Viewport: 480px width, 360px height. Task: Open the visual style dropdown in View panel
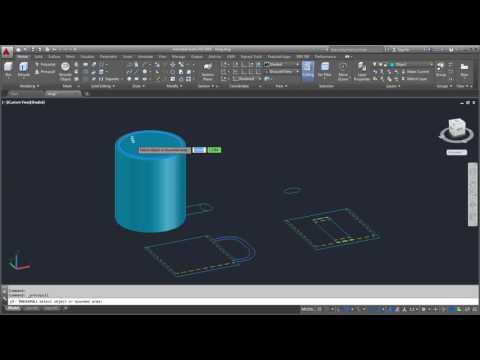coord(282,64)
